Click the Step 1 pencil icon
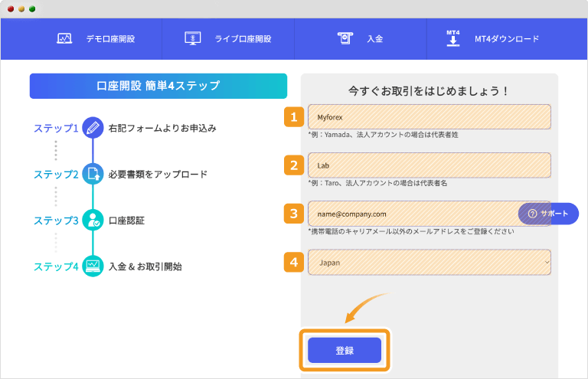The height and width of the screenshot is (379, 588). 93,128
